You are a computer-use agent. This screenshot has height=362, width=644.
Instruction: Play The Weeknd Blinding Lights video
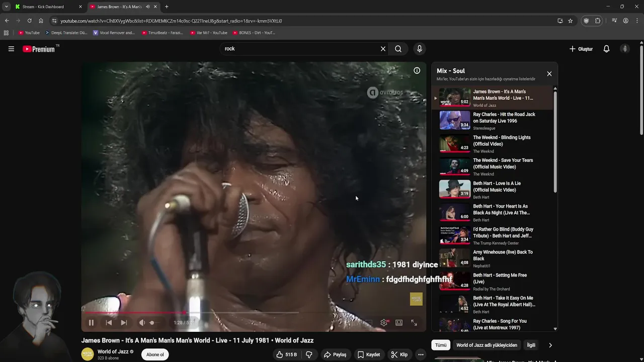(x=493, y=144)
